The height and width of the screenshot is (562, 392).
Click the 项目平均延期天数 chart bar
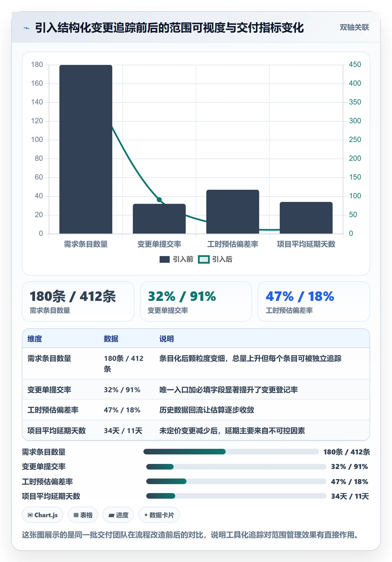[306, 218]
